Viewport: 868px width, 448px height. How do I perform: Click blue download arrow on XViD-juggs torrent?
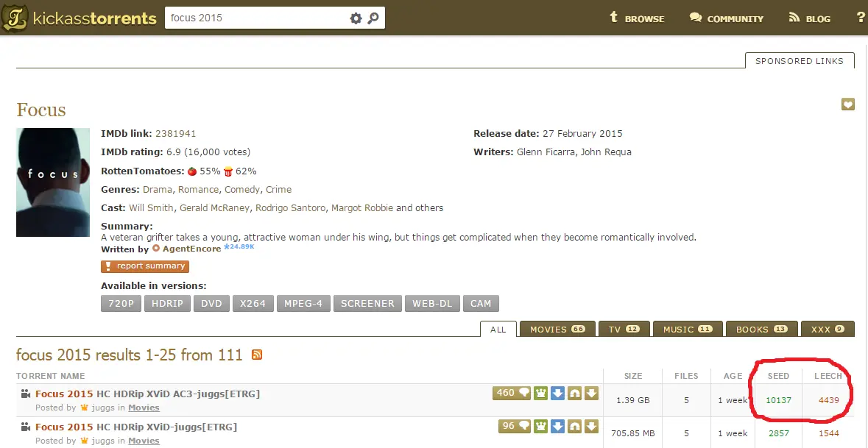click(557, 427)
